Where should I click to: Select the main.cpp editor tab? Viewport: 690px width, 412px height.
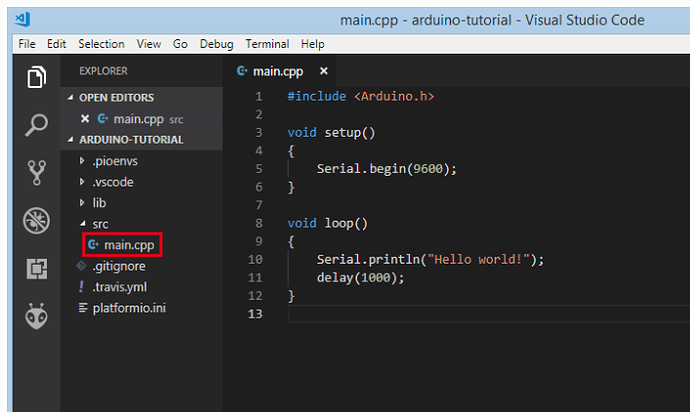pos(278,71)
